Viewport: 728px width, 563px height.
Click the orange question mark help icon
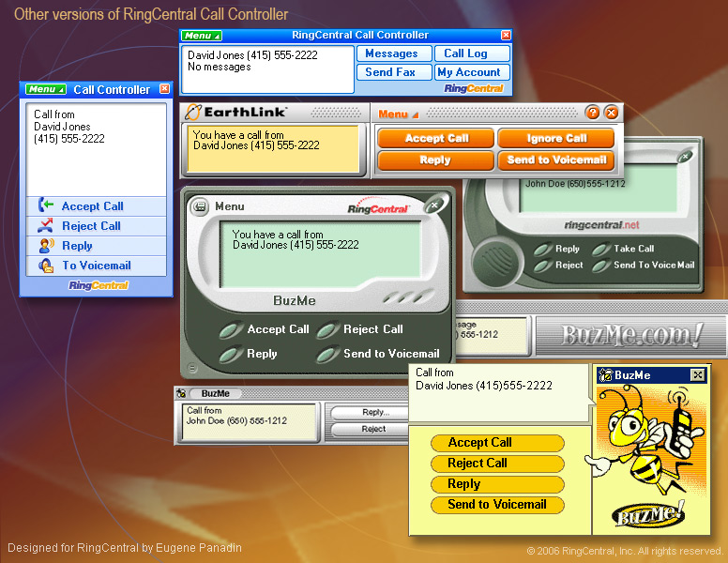pyautogui.click(x=592, y=114)
